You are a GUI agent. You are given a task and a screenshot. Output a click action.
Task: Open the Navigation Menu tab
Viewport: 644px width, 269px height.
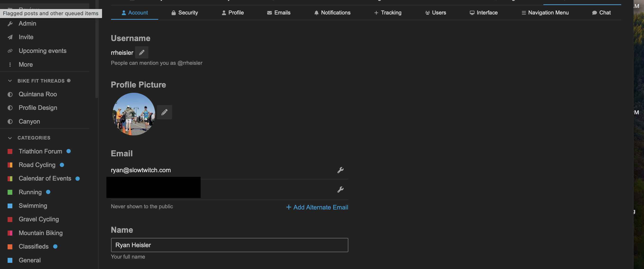(x=545, y=13)
